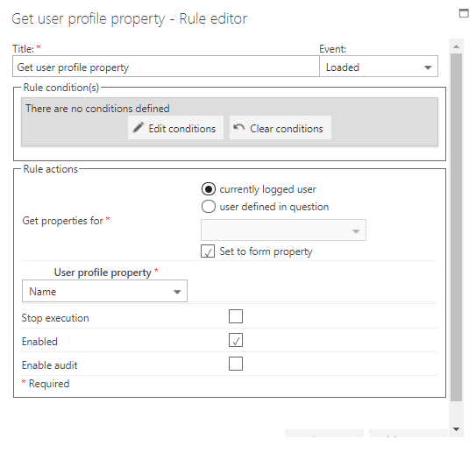Click the Title input field
The width and height of the screenshot is (476, 460).
[166, 67]
